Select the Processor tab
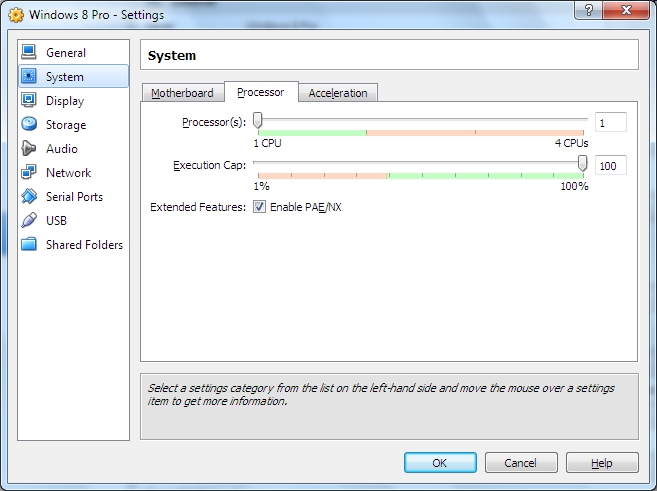Image resolution: width=657 pixels, height=491 pixels. point(261,92)
